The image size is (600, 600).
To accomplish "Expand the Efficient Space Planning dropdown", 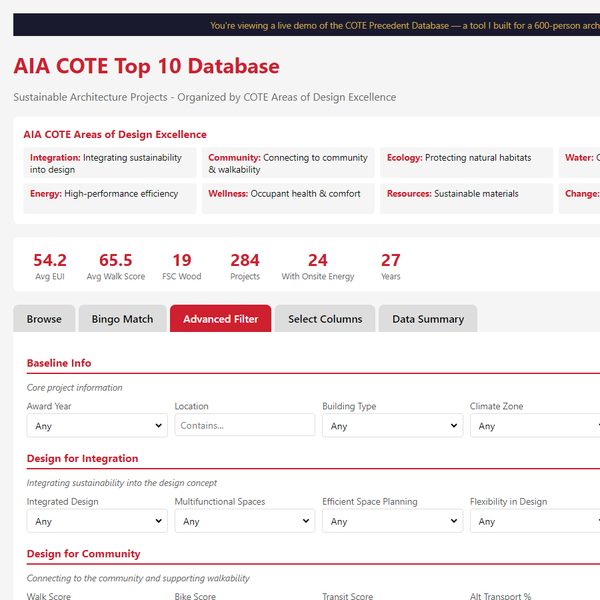I will [x=393, y=521].
